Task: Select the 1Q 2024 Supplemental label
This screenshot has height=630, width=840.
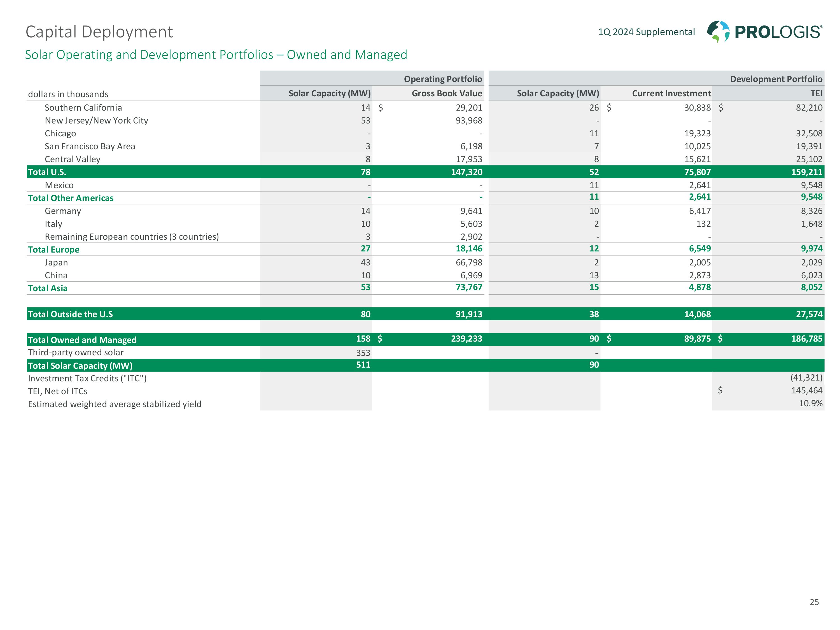Action: [646, 32]
